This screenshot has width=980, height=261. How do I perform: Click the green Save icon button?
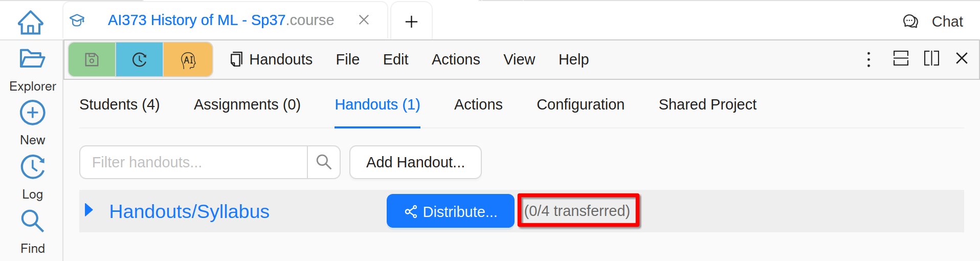[x=92, y=60]
